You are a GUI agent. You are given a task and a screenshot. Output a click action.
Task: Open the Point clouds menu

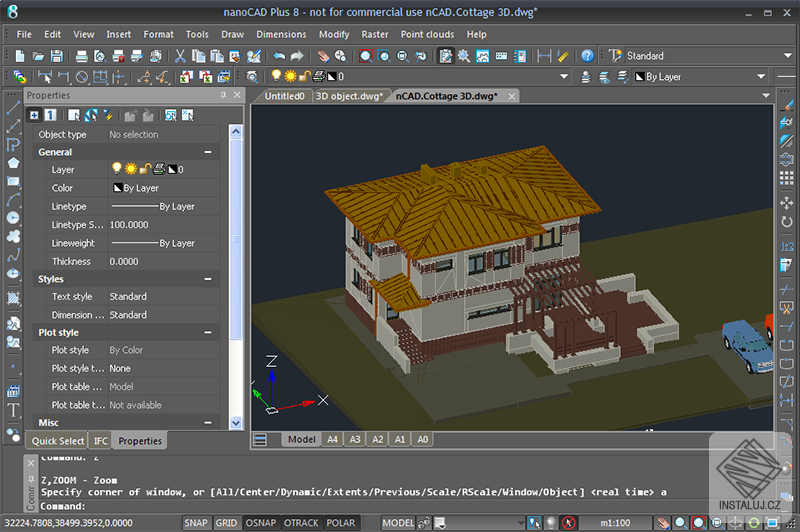coord(427,34)
